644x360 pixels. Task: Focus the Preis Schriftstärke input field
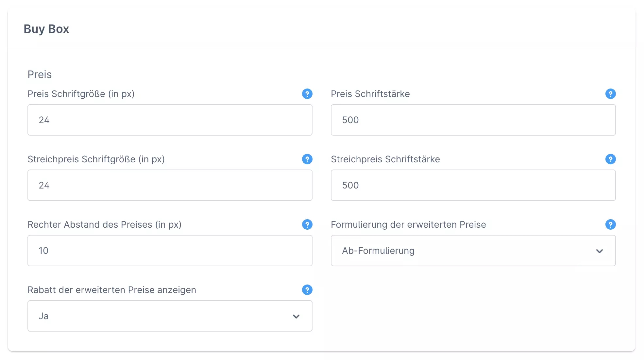[x=473, y=120]
